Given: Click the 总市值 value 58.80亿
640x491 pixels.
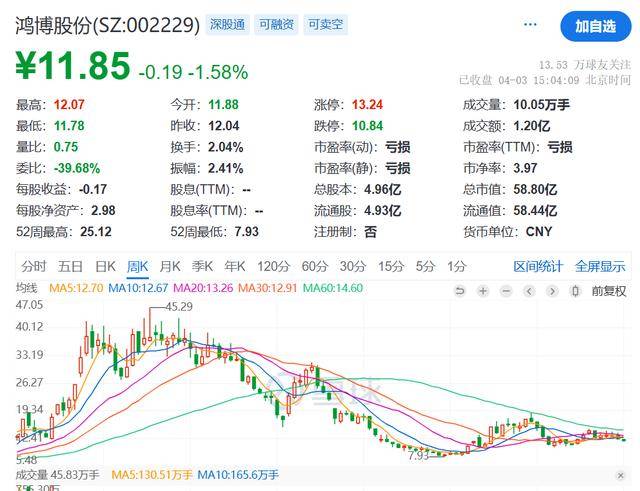Looking at the screenshot, I should point(535,189).
